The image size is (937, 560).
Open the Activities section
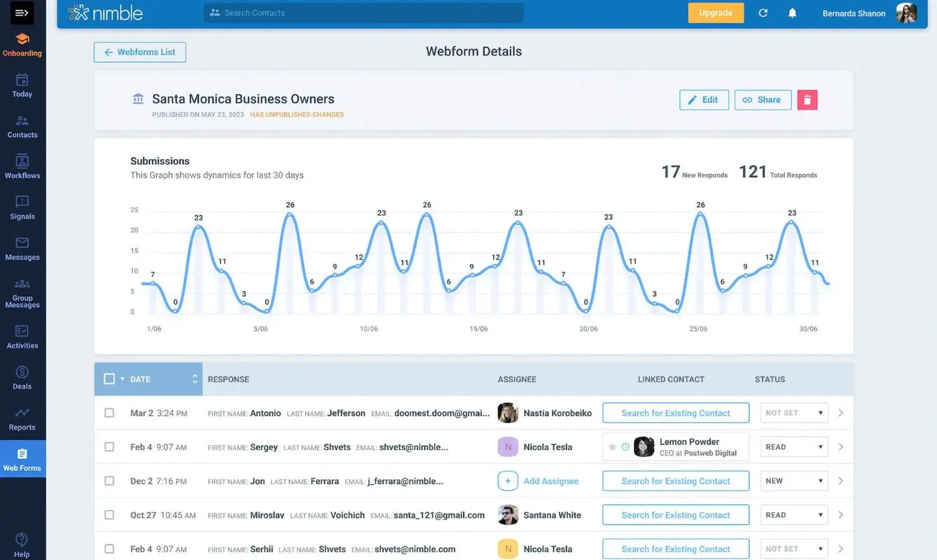(x=22, y=338)
